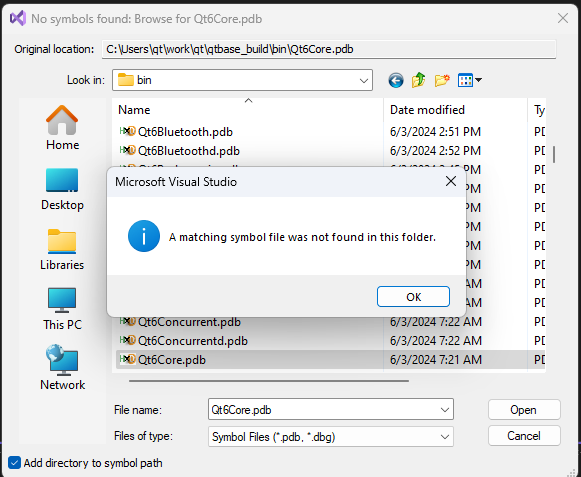Go up one folder level icon

[x=418, y=80]
